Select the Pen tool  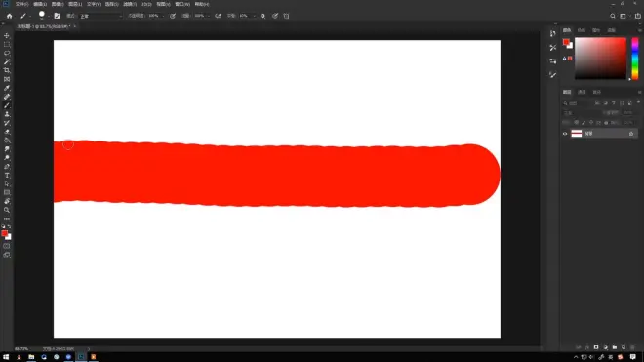[7, 167]
